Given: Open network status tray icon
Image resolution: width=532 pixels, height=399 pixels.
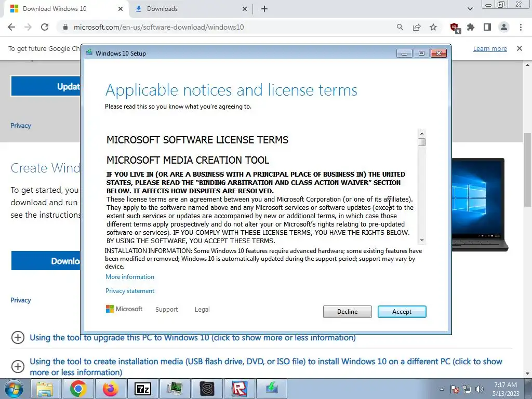Looking at the screenshot, I should (467, 389).
